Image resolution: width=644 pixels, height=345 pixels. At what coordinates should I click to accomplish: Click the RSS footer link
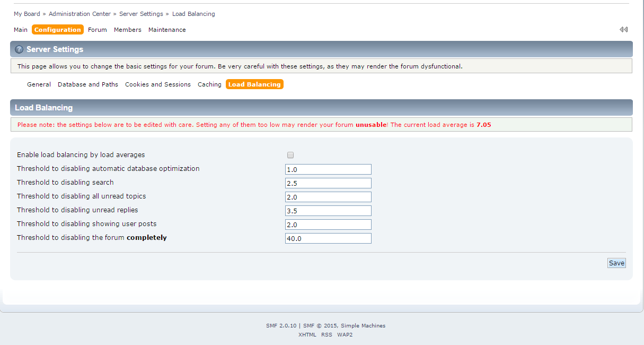pyautogui.click(x=327, y=334)
